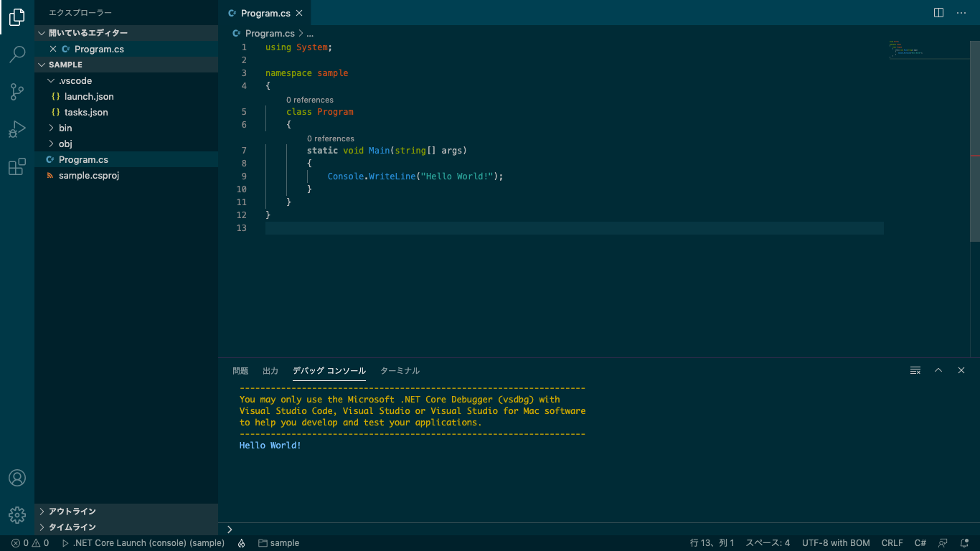
Task: Open the Explorer view in activity bar
Action: point(17,17)
